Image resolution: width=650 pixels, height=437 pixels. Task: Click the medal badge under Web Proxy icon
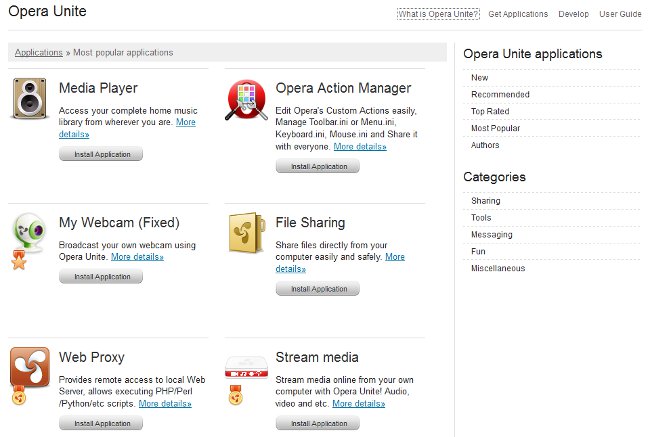[19, 395]
